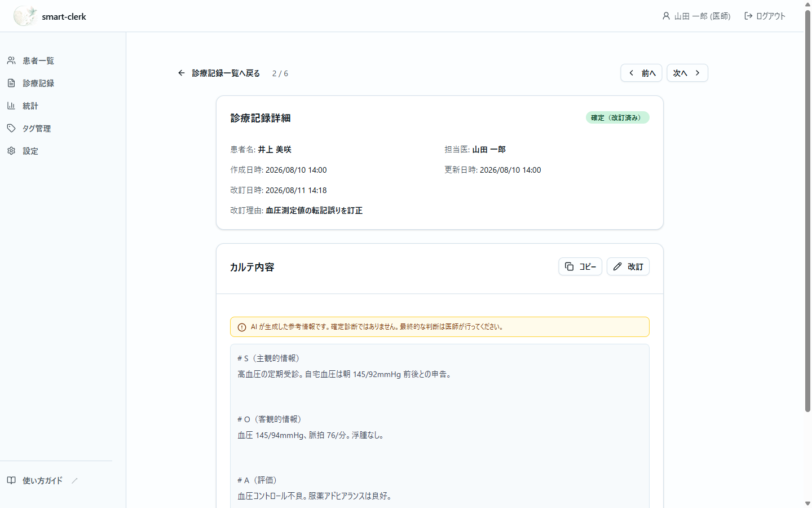Click the 統計 bar chart icon
This screenshot has width=812, height=508.
tap(11, 106)
